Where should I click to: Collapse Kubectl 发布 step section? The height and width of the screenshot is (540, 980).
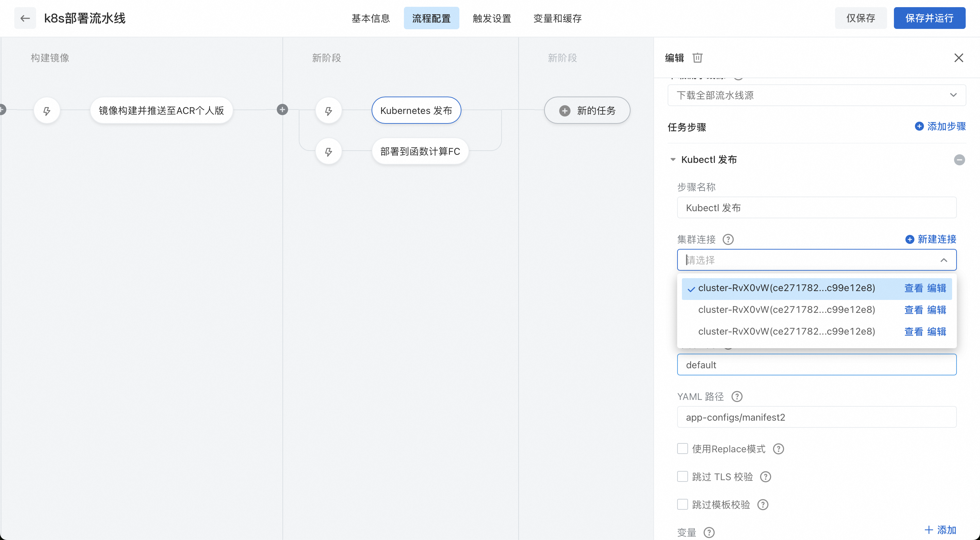point(673,160)
